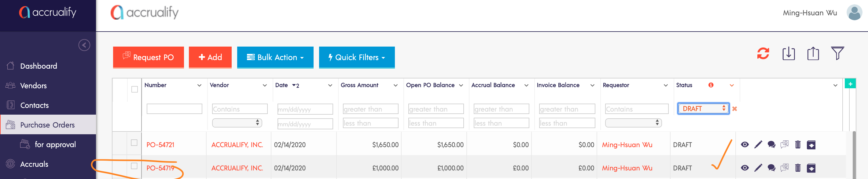Edit PO-54721 using the pencil icon
The image size is (868, 179).
click(758, 145)
